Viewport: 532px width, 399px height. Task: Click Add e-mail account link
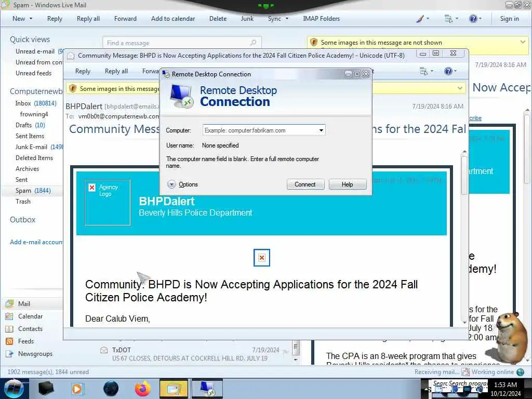coord(36,242)
